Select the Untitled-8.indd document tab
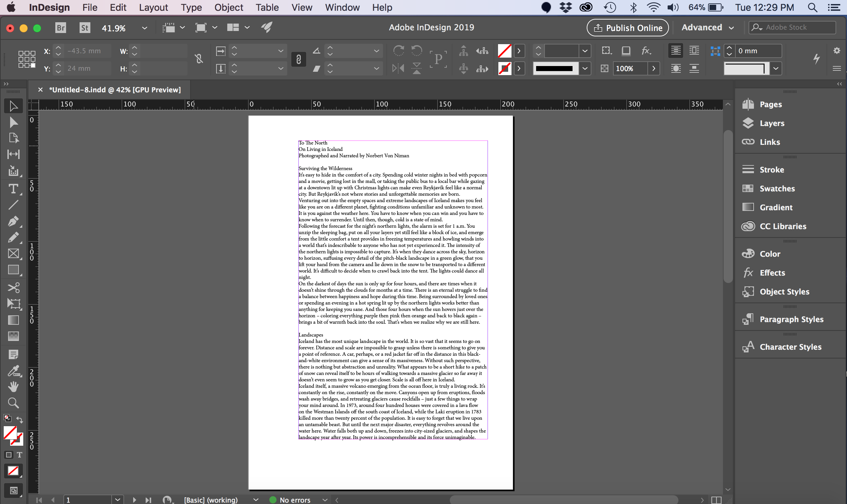 tap(115, 90)
